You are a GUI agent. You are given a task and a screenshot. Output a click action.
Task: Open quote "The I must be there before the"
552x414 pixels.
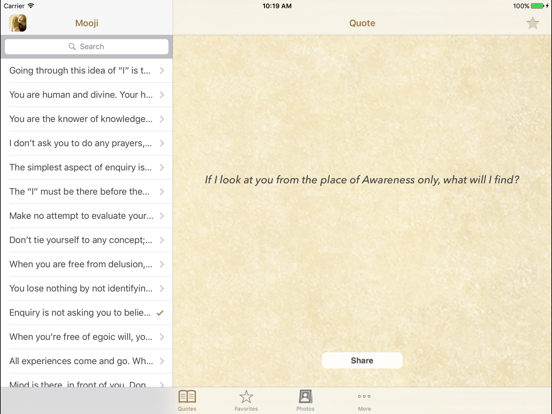[87, 192]
